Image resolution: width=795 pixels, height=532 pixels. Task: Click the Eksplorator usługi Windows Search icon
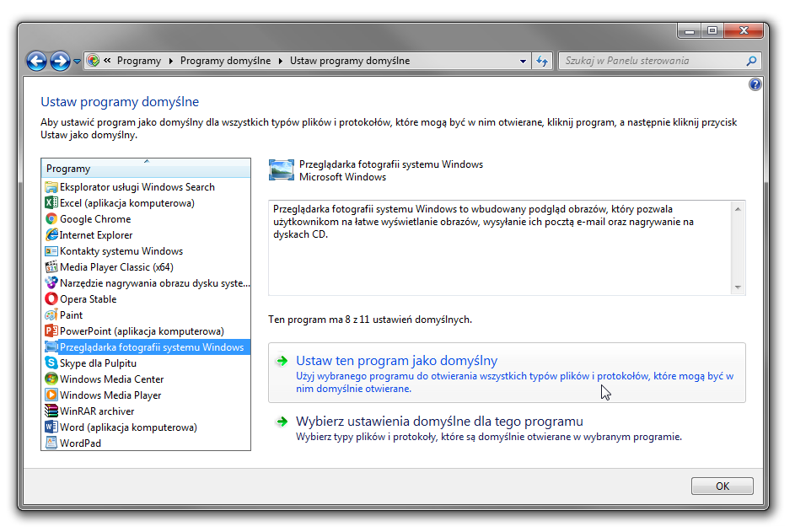51,187
